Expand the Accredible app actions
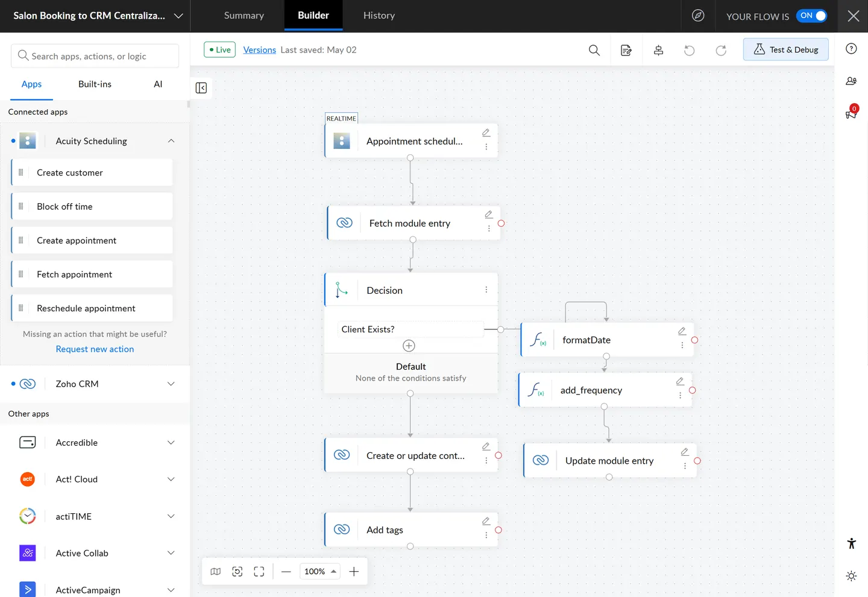 click(x=171, y=443)
